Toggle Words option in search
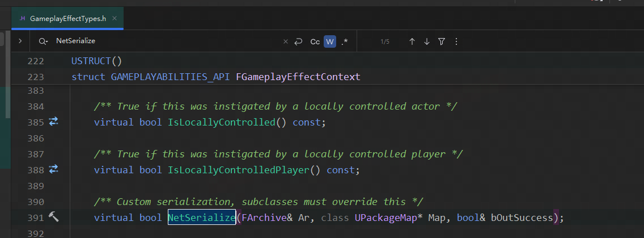 coord(330,41)
